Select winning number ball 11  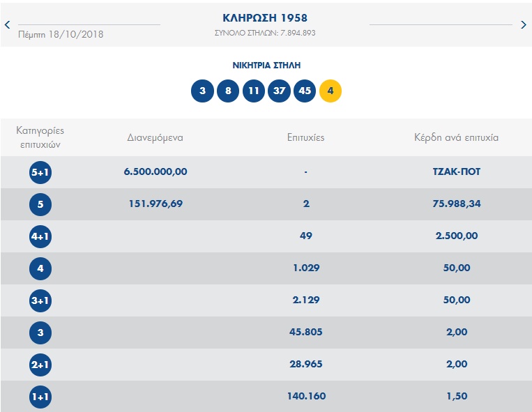[x=254, y=91]
